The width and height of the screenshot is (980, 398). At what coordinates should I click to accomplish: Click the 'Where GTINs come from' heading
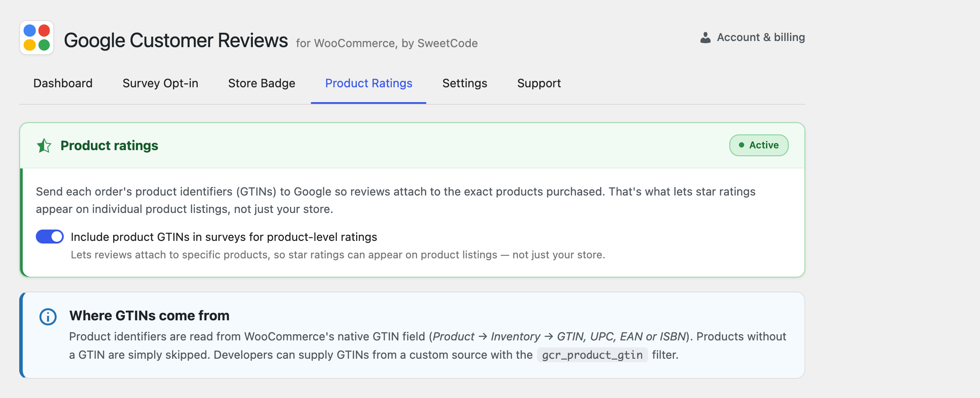click(x=149, y=316)
